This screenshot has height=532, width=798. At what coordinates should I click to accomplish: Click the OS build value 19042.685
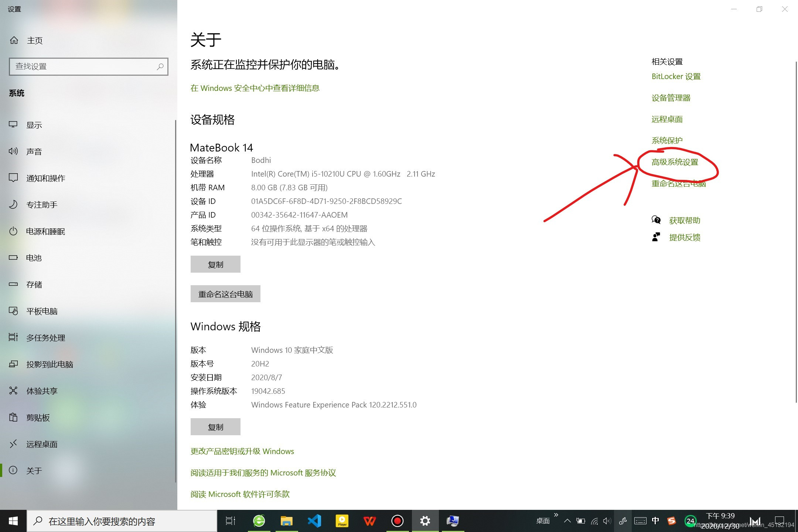pyautogui.click(x=268, y=391)
